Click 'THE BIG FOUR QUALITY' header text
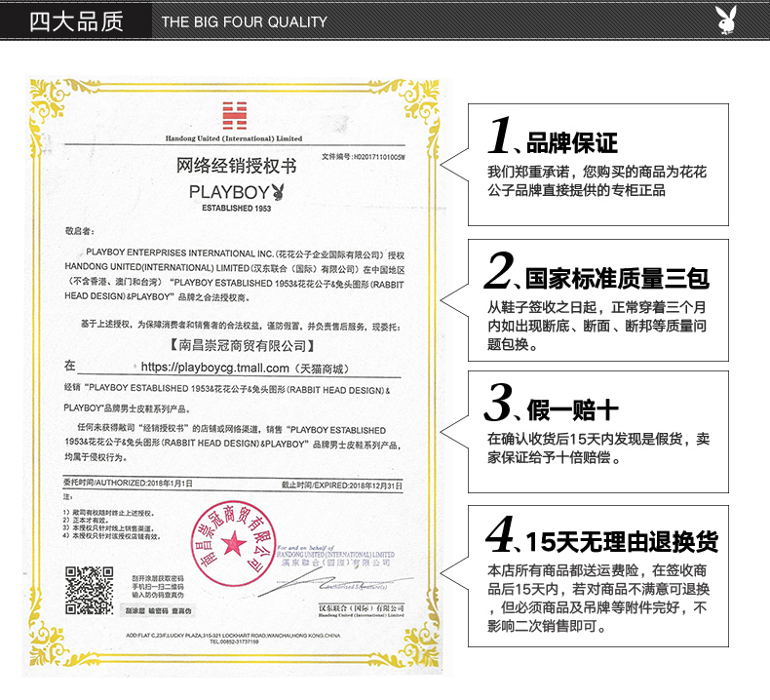 pyautogui.click(x=244, y=21)
